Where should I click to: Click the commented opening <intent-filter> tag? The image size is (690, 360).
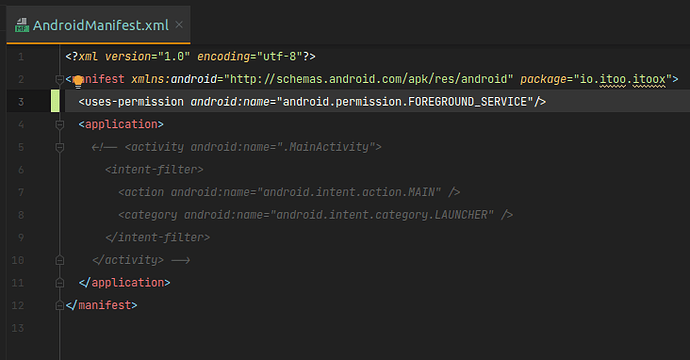coord(154,170)
